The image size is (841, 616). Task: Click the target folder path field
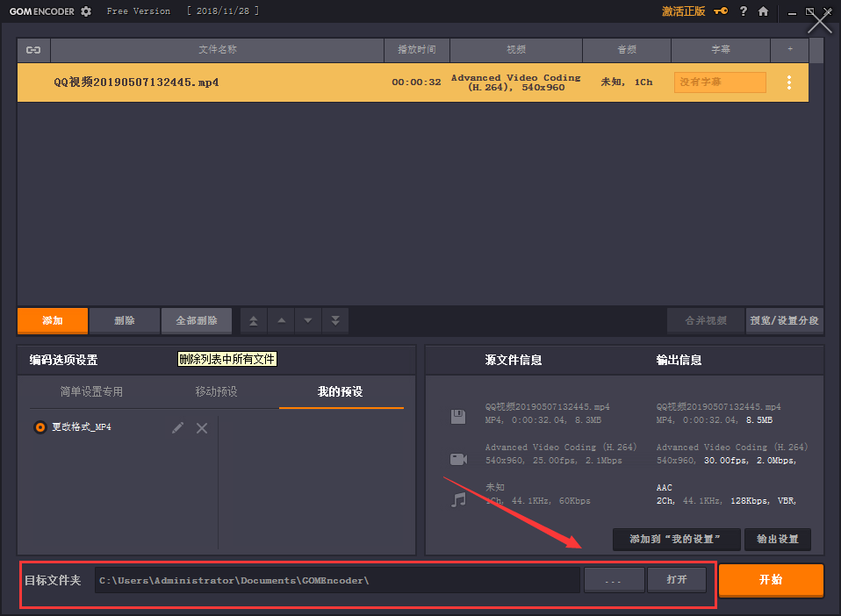tap(337, 580)
